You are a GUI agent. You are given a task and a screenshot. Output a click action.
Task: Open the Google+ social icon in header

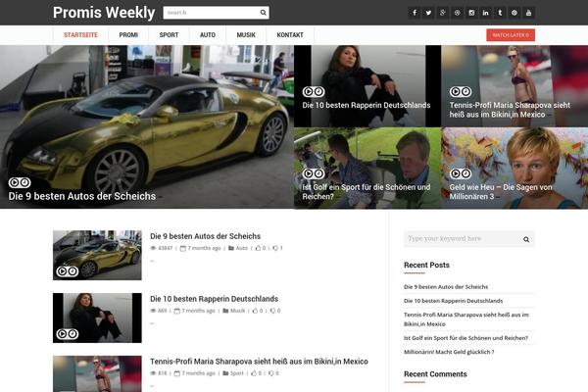(443, 13)
